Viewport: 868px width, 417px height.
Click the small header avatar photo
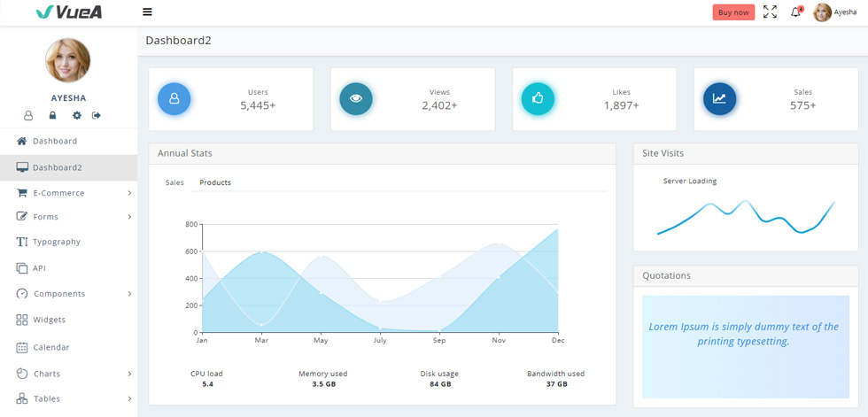coord(822,12)
